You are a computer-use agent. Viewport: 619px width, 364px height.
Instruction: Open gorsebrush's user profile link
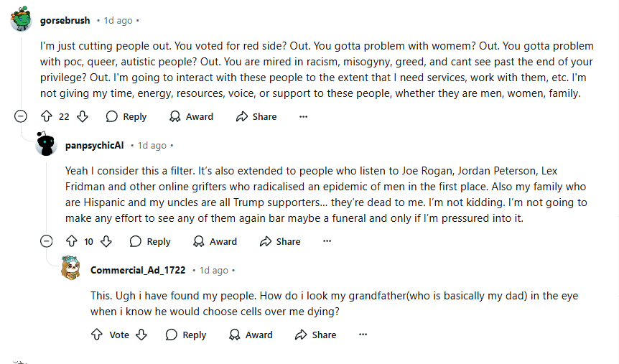click(65, 20)
